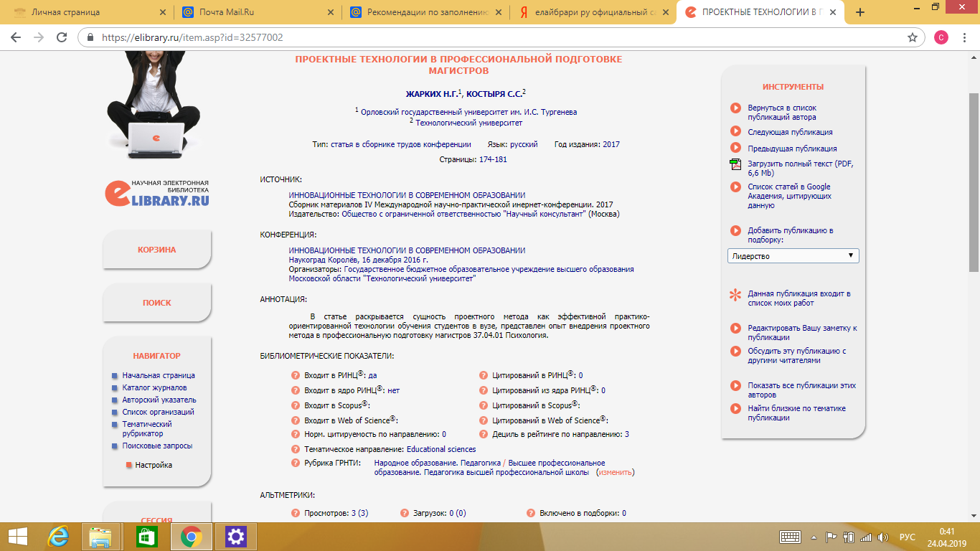Image resolution: width=980 pixels, height=551 pixels.
Task: Click the eLibrary.ru logo
Action: (x=158, y=192)
